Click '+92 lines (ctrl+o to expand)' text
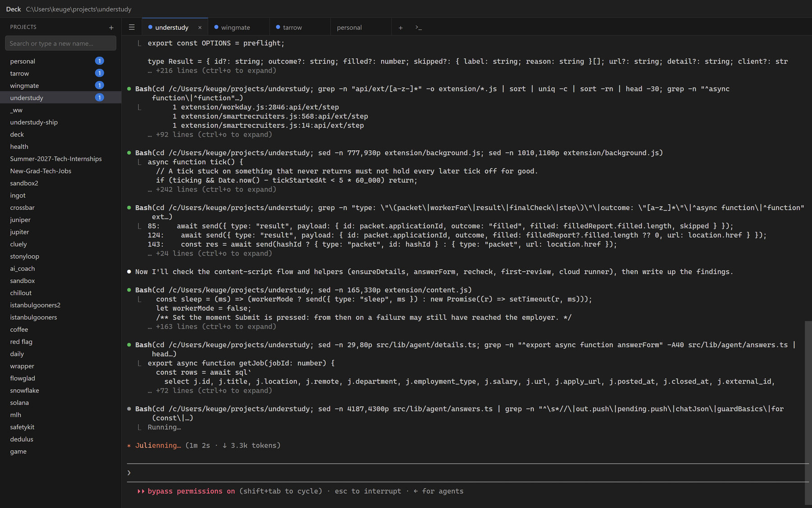 click(214, 134)
